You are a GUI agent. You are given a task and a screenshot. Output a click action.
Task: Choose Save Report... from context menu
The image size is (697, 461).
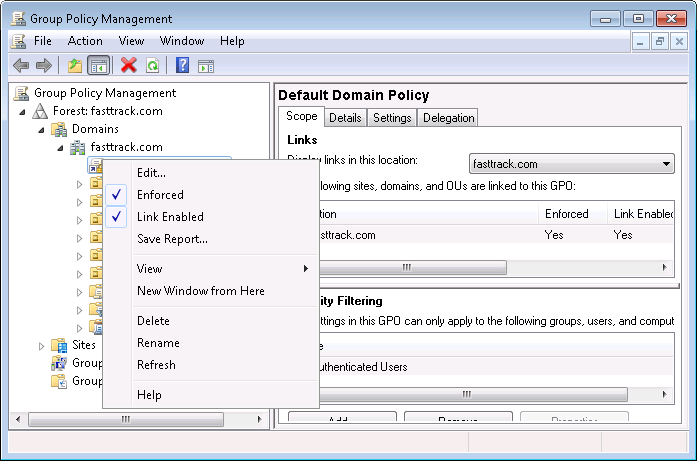(211, 239)
